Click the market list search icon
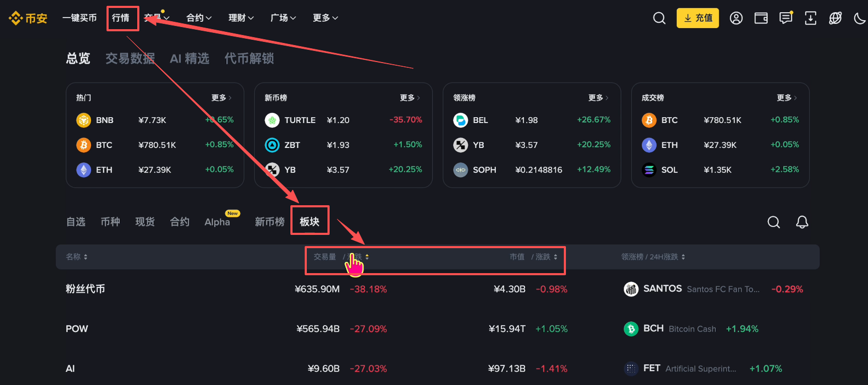The image size is (868, 385). point(774,222)
